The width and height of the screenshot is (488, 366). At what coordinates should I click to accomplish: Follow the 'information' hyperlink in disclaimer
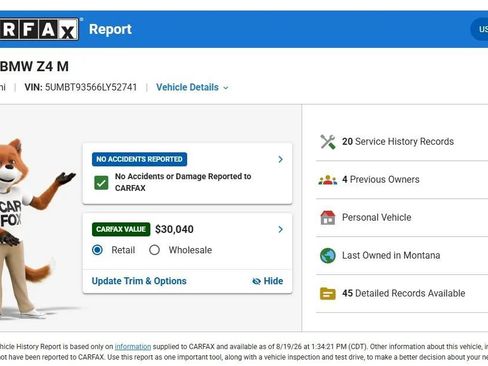(133, 347)
